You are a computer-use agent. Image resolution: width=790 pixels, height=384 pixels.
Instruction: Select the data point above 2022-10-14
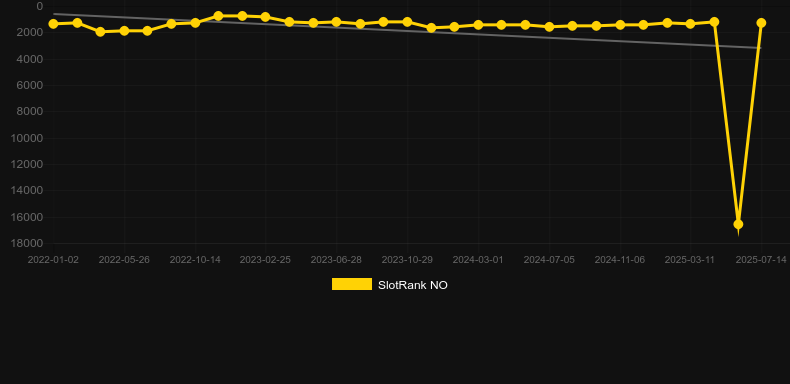[195, 23]
